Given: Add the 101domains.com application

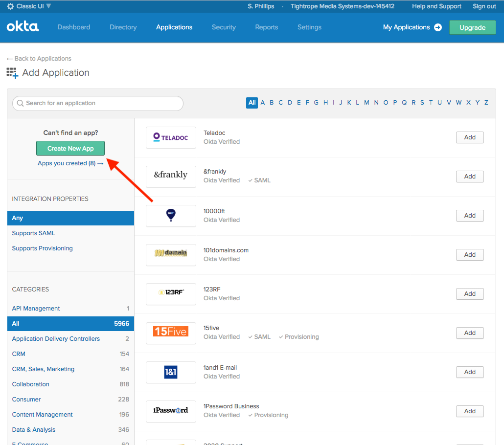Looking at the screenshot, I should (x=470, y=255).
